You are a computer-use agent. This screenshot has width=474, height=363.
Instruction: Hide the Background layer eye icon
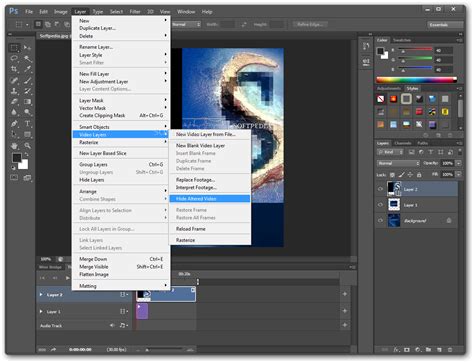point(380,220)
